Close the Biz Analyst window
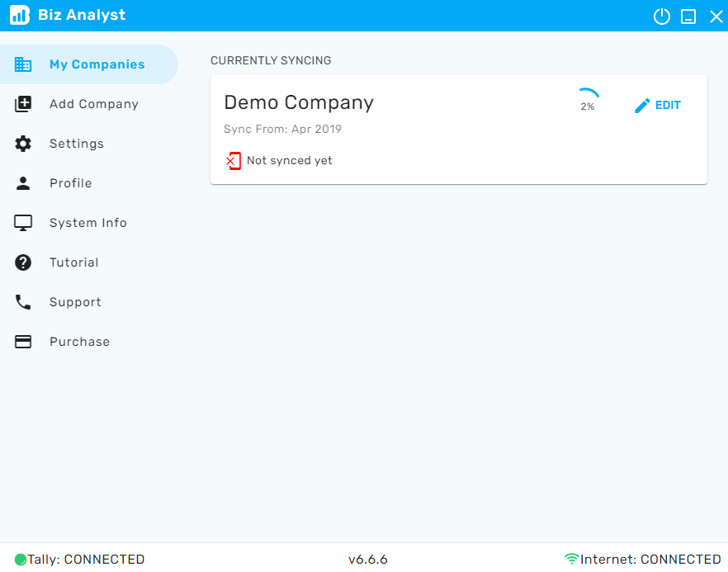 pos(716,17)
